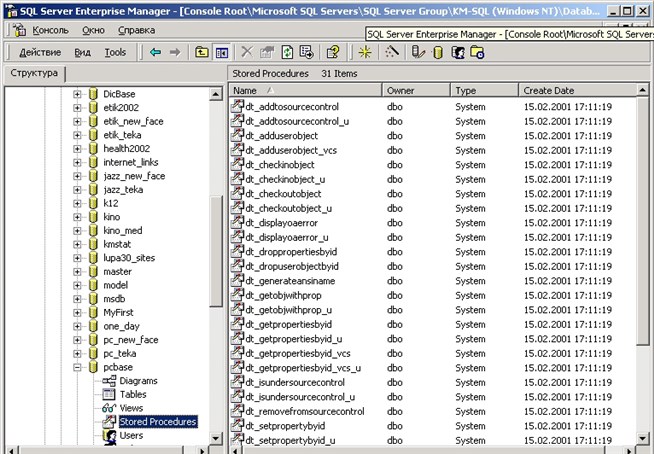Screen dimensions: 654x454
Task: Open the Действие menu
Action: (39, 52)
